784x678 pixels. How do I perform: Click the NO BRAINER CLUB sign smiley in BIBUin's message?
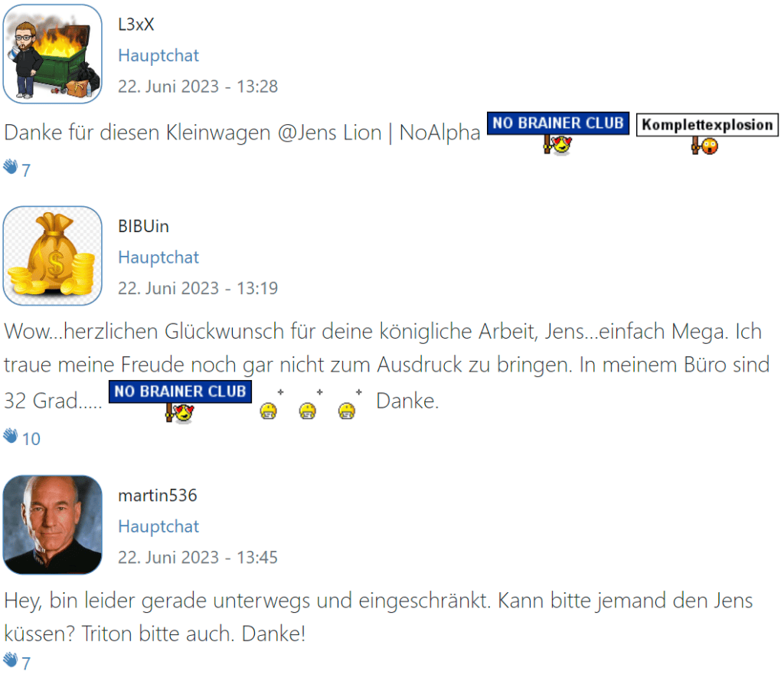point(180,401)
